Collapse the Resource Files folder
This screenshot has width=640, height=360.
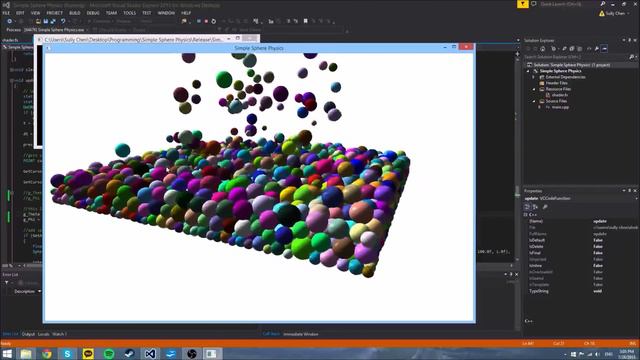click(x=533, y=89)
